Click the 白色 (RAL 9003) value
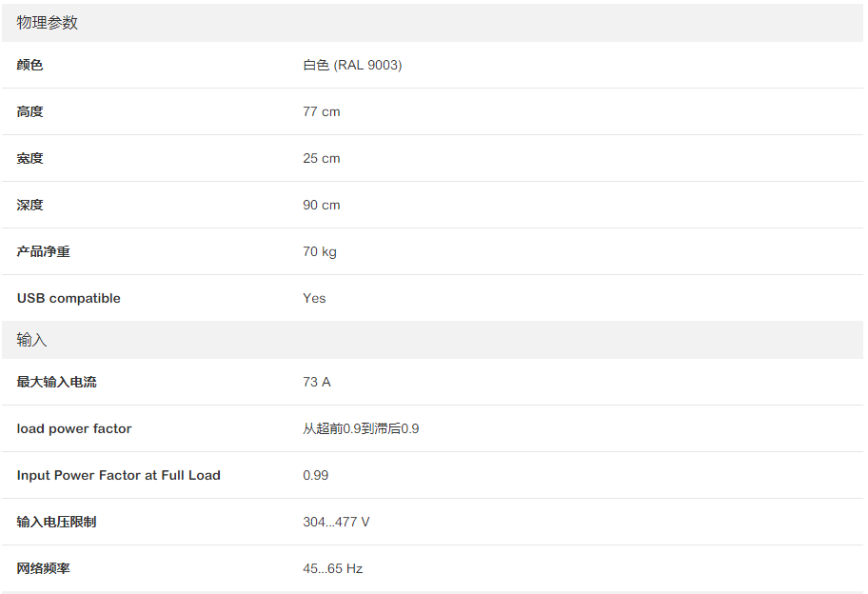 click(x=352, y=65)
